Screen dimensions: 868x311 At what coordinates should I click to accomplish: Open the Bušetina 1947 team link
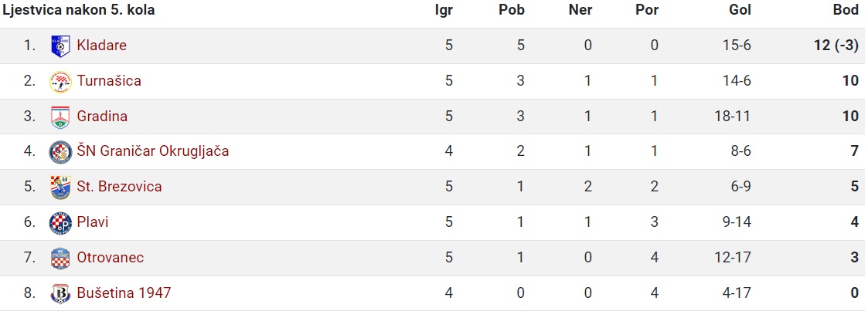pos(124,292)
